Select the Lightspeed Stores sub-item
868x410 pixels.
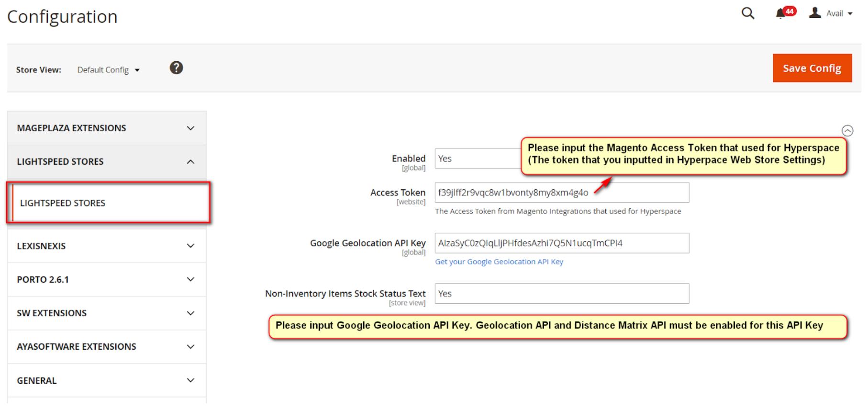63,203
